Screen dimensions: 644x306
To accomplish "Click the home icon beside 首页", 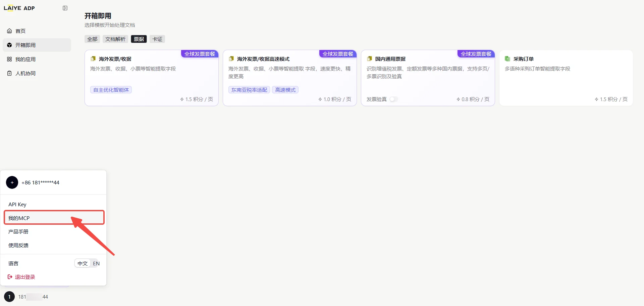I will pos(9,31).
